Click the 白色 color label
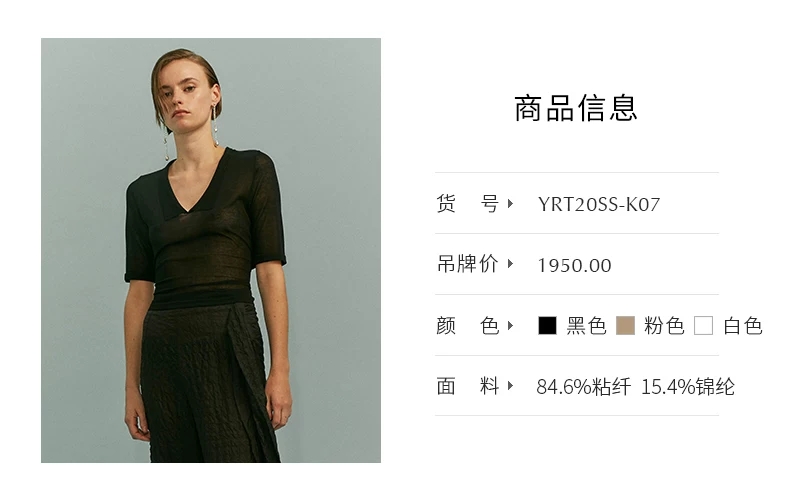 [743, 326]
